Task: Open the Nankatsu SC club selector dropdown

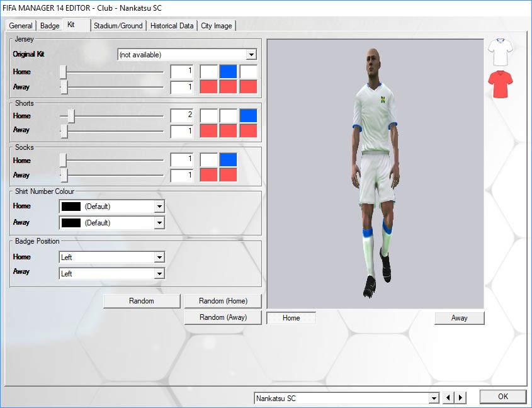Action: point(434,398)
